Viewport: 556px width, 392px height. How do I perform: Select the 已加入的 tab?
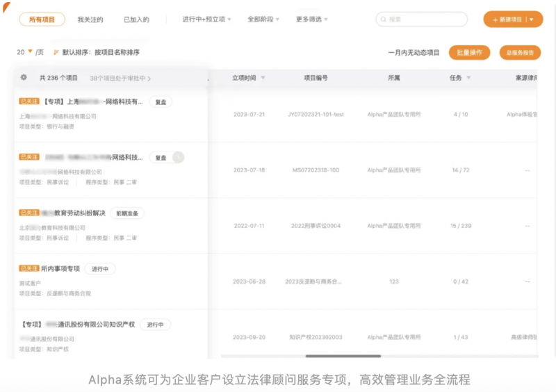click(x=136, y=19)
